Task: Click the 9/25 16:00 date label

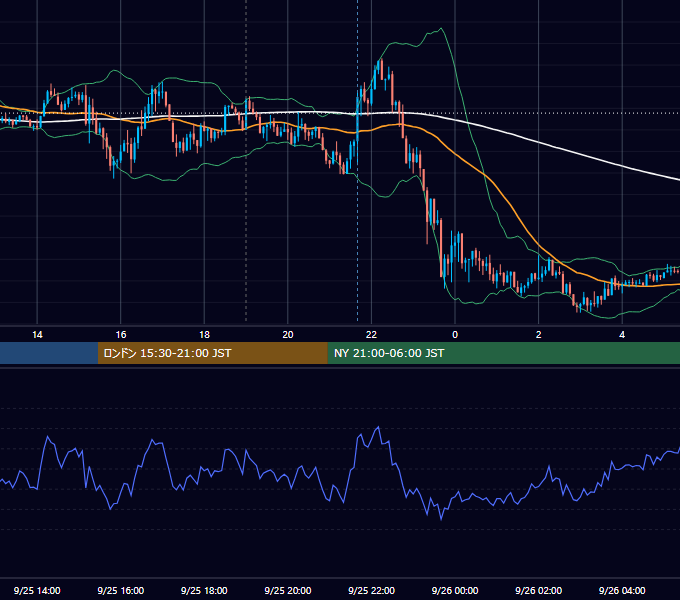Action: tap(121, 590)
